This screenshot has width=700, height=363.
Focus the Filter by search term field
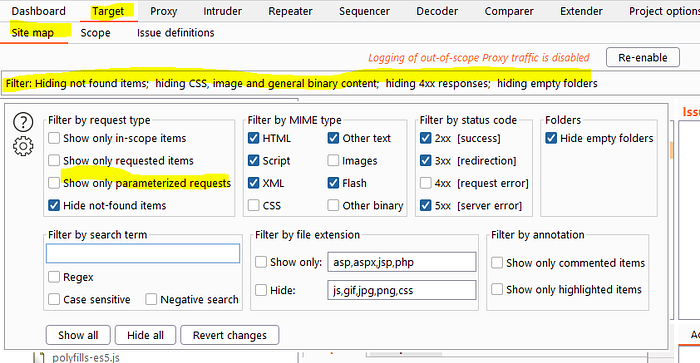pyautogui.click(x=143, y=253)
